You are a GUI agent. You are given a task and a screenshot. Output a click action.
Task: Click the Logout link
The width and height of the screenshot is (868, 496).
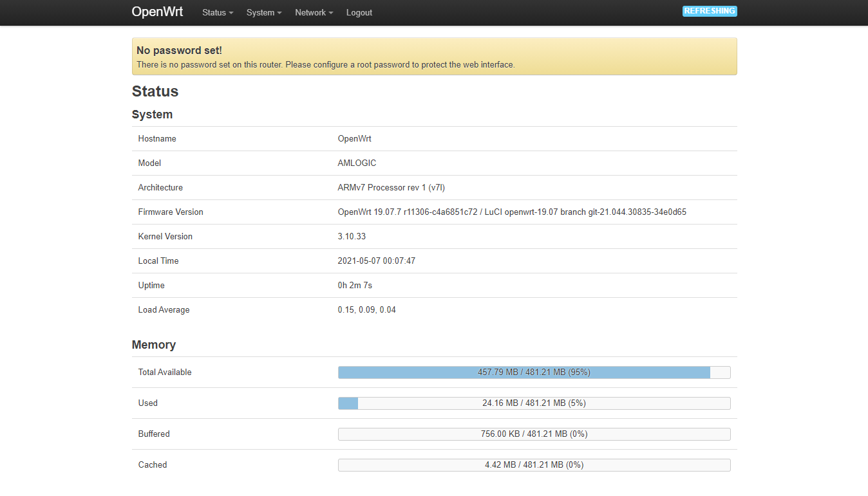(x=359, y=13)
